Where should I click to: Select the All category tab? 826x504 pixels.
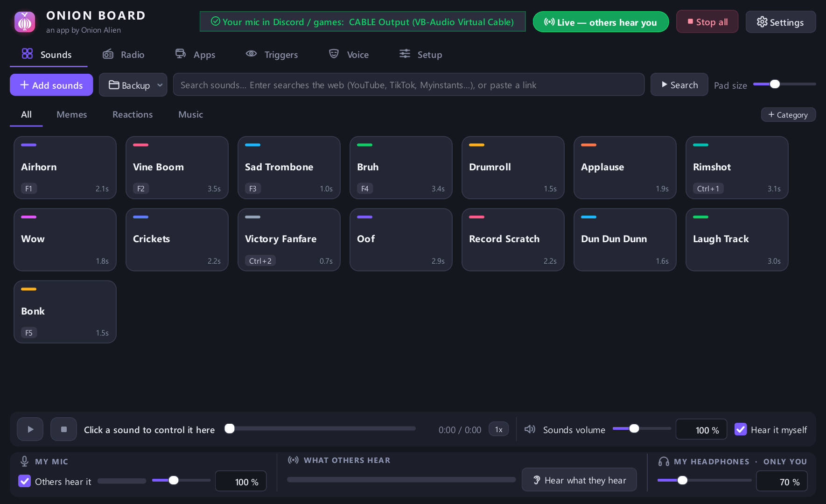tap(26, 114)
